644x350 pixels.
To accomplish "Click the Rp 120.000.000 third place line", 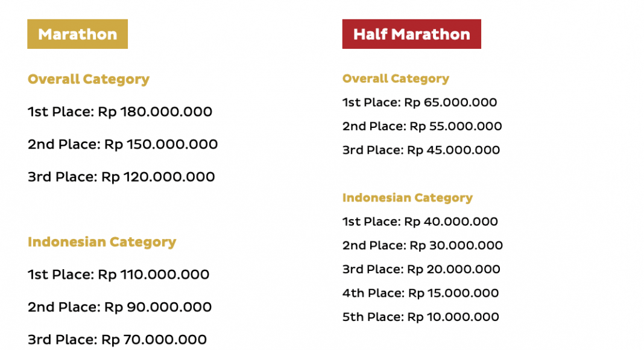I will pos(121,177).
